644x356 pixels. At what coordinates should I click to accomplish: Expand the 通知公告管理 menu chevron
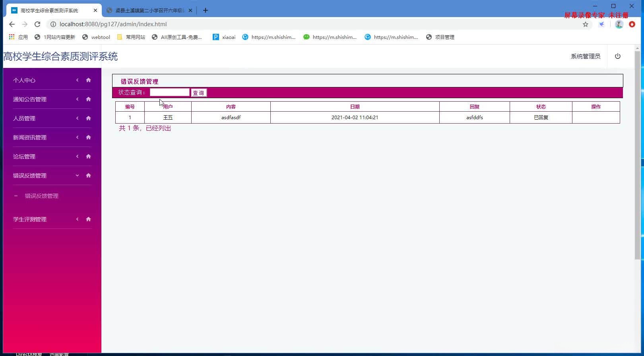pyautogui.click(x=77, y=99)
